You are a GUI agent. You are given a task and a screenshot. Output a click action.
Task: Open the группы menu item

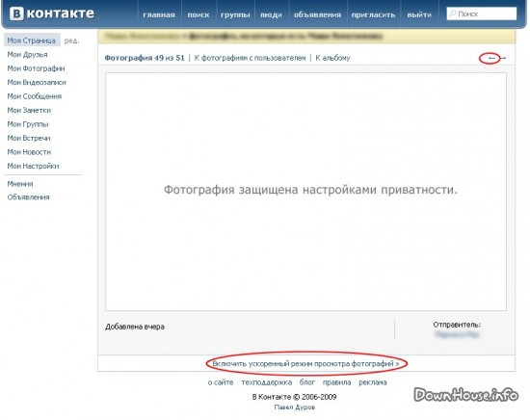click(235, 14)
